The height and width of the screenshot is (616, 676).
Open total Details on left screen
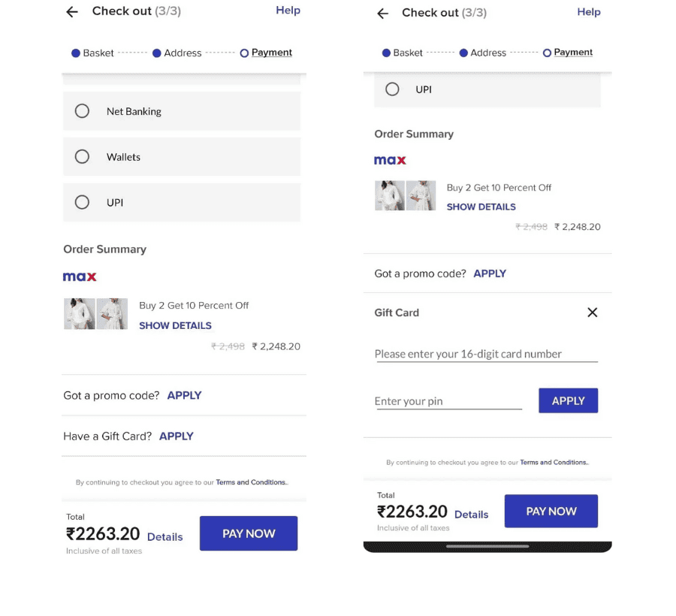click(164, 536)
